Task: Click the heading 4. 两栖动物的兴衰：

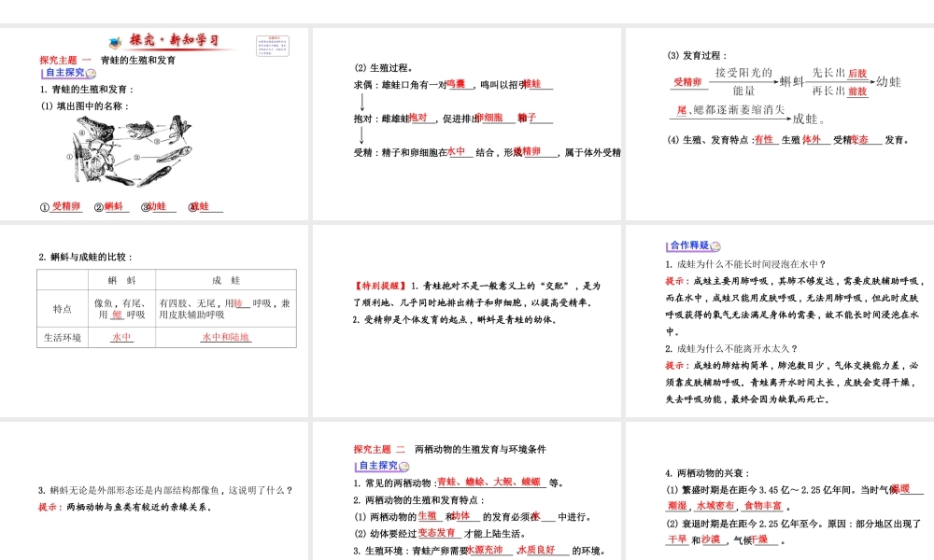Action: click(x=708, y=473)
